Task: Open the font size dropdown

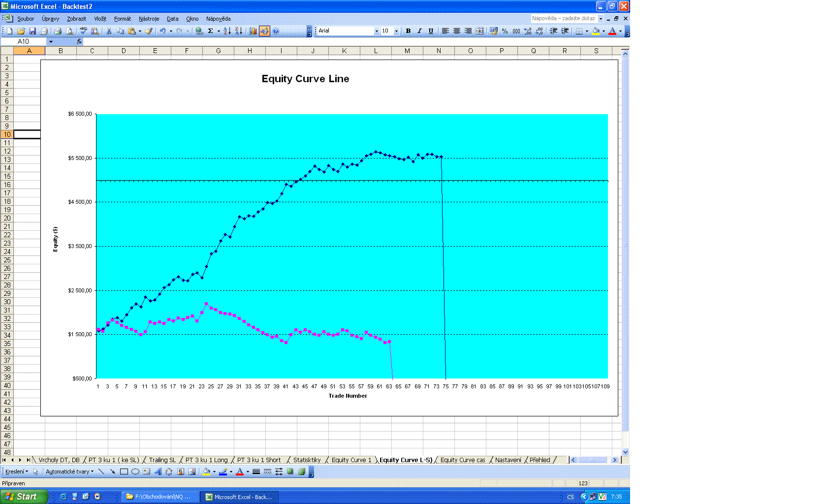Action: point(396,31)
